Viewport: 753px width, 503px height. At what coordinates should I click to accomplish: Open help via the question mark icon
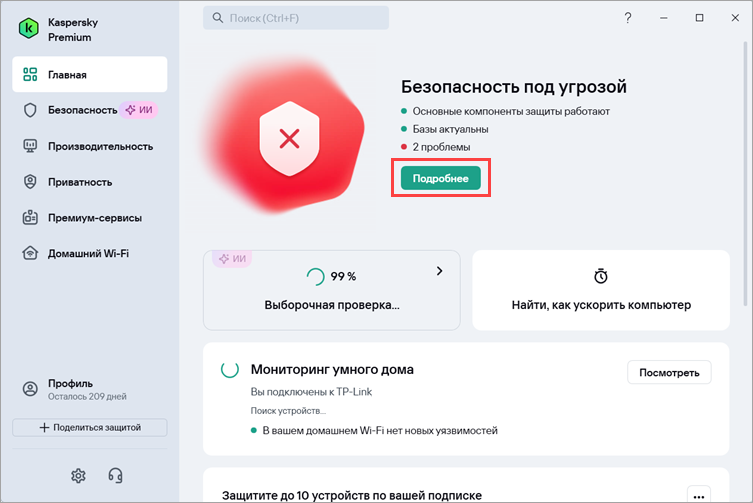click(628, 18)
